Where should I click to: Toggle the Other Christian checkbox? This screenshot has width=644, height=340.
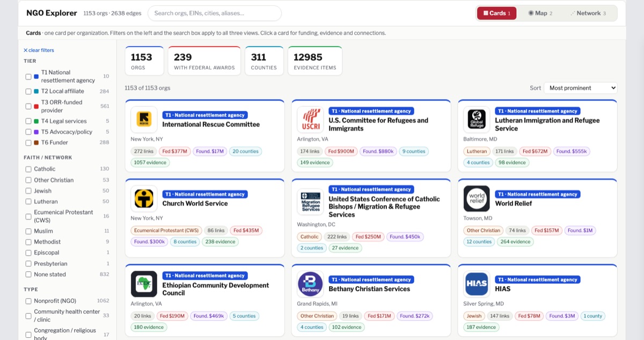[28, 180]
